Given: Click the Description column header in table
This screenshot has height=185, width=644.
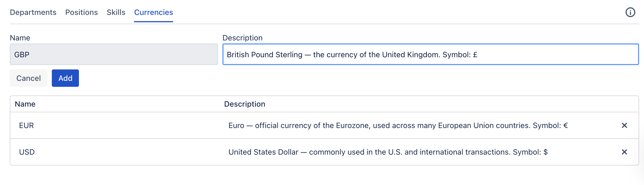Looking at the screenshot, I should tap(244, 104).
